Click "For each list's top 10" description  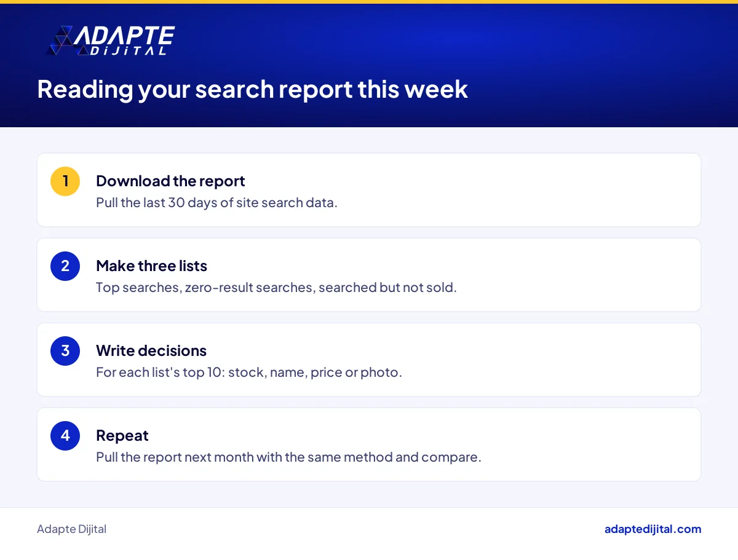[x=249, y=372]
